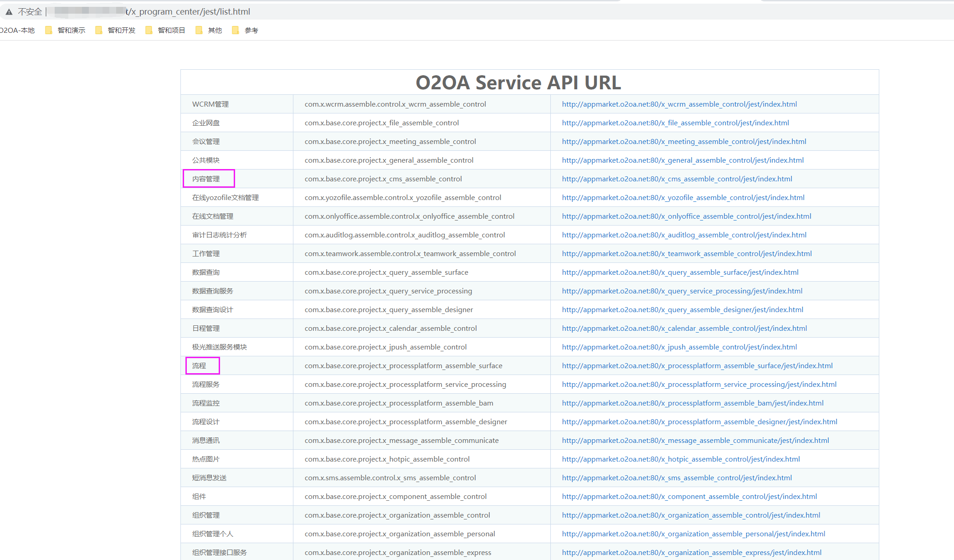The height and width of the screenshot is (560, 954).
Task: Select the highlighted 流程 cell
Action: point(200,366)
